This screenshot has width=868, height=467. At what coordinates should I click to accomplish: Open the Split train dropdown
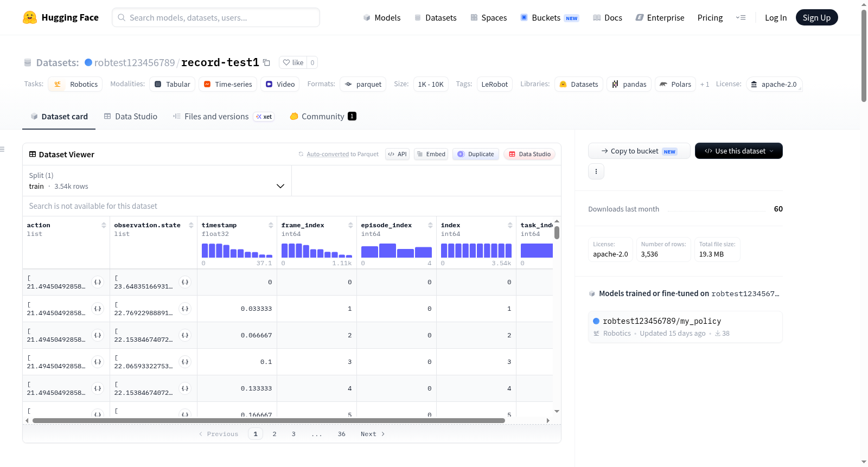(x=157, y=181)
